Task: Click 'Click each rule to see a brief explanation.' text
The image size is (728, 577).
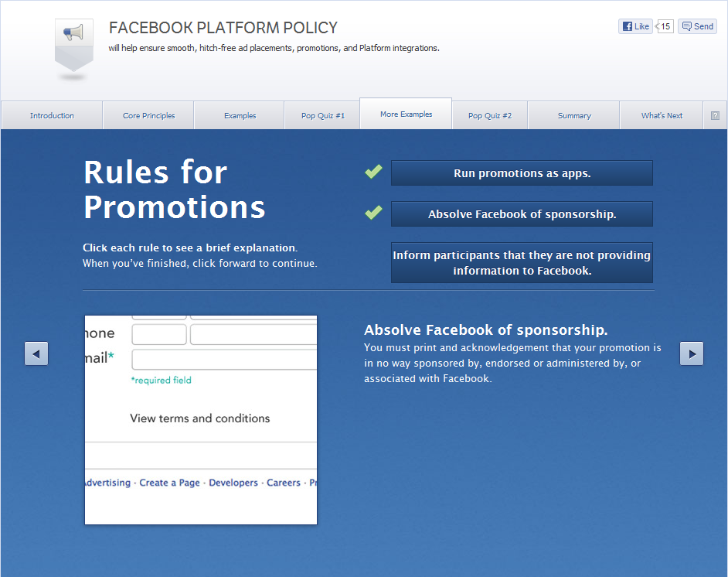Action: tap(190, 248)
